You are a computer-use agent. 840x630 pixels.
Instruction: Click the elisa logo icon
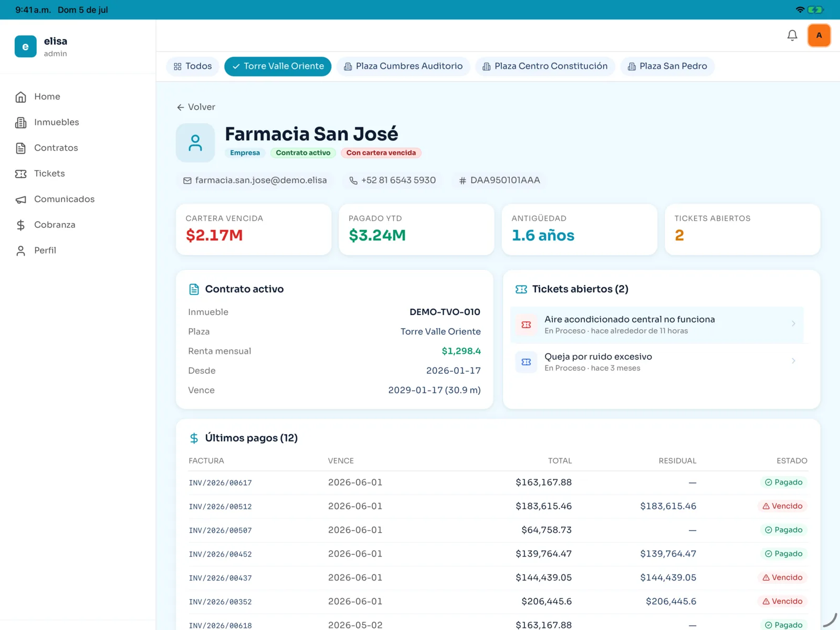(25, 47)
